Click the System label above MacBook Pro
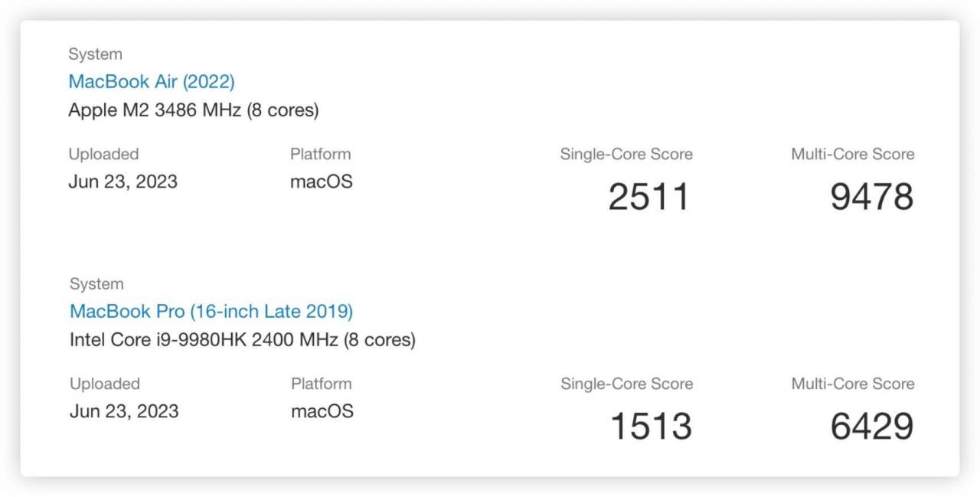This screenshot has height=497, width=980. [x=96, y=284]
